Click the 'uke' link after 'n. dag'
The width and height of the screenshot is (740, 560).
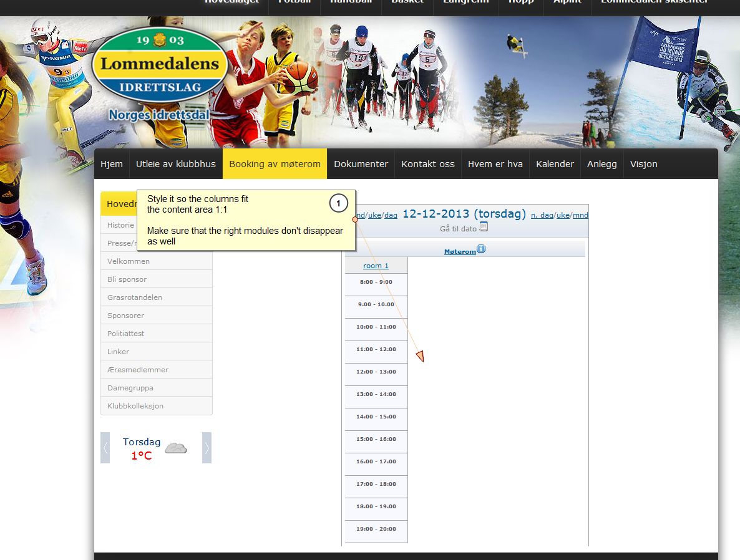pos(563,215)
